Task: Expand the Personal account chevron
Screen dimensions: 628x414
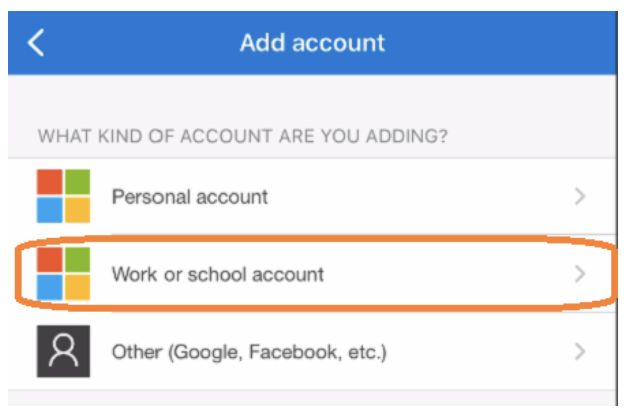Action: pos(580,196)
